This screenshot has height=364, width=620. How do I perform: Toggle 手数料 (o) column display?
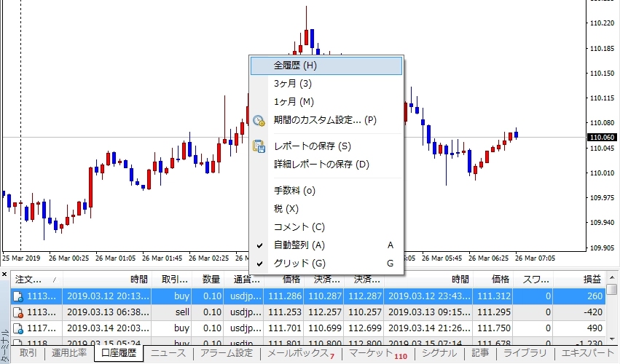(326, 191)
